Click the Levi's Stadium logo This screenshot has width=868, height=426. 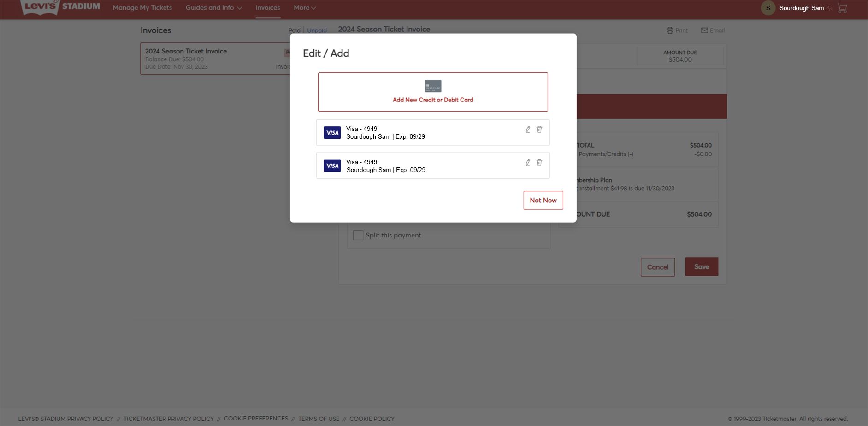pyautogui.click(x=60, y=7)
